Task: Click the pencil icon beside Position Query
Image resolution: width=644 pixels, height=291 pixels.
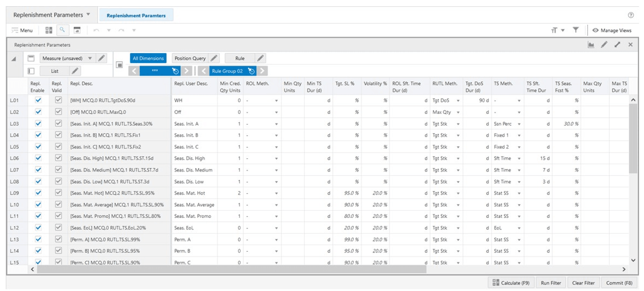Action: [214, 58]
